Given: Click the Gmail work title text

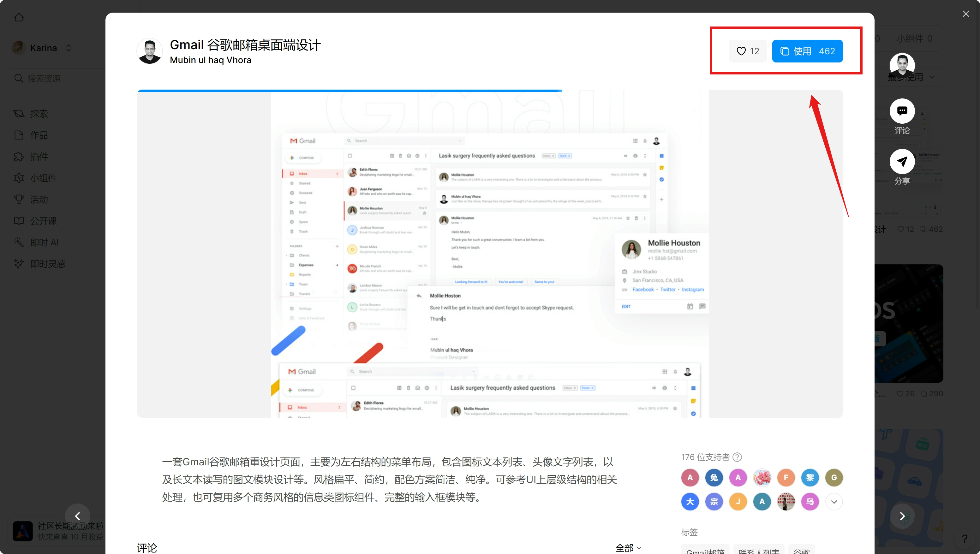Looking at the screenshot, I should pyautogui.click(x=245, y=45).
